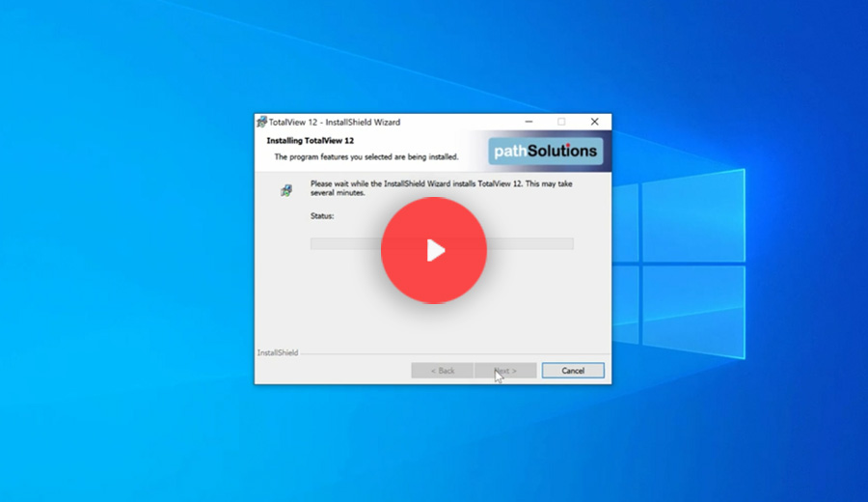Click the disabled maximize window button

tap(561, 122)
